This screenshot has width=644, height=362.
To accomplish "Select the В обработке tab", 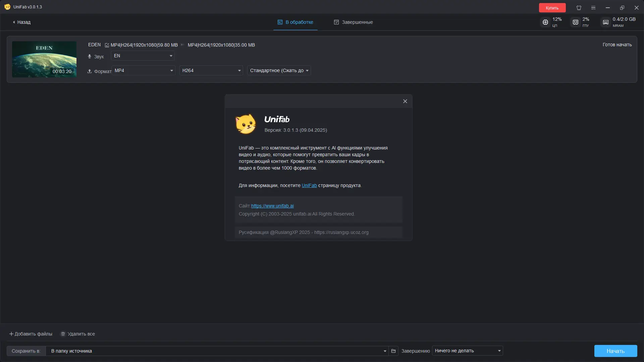I will [296, 22].
